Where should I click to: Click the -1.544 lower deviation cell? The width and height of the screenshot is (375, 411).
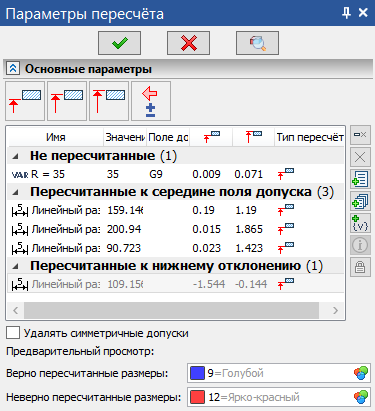click(209, 284)
